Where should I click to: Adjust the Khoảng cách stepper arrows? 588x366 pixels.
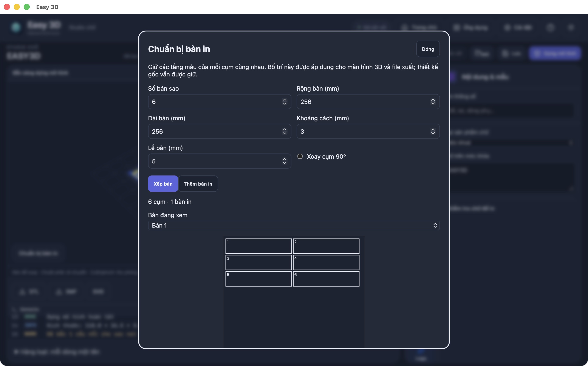point(433,131)
